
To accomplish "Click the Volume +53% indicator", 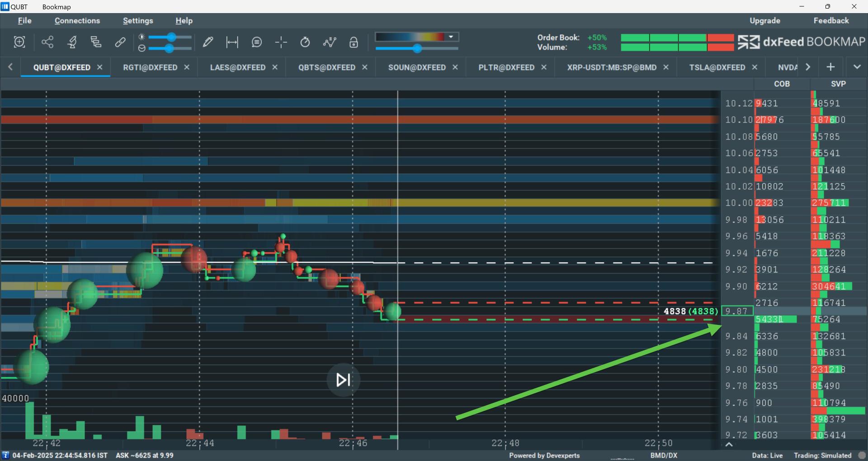I will click(597, 47).
